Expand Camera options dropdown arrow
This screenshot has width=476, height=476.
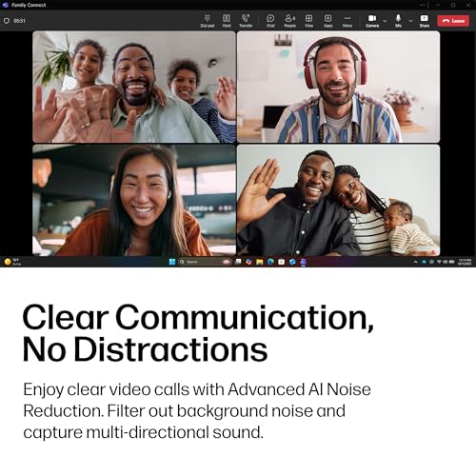385,21
